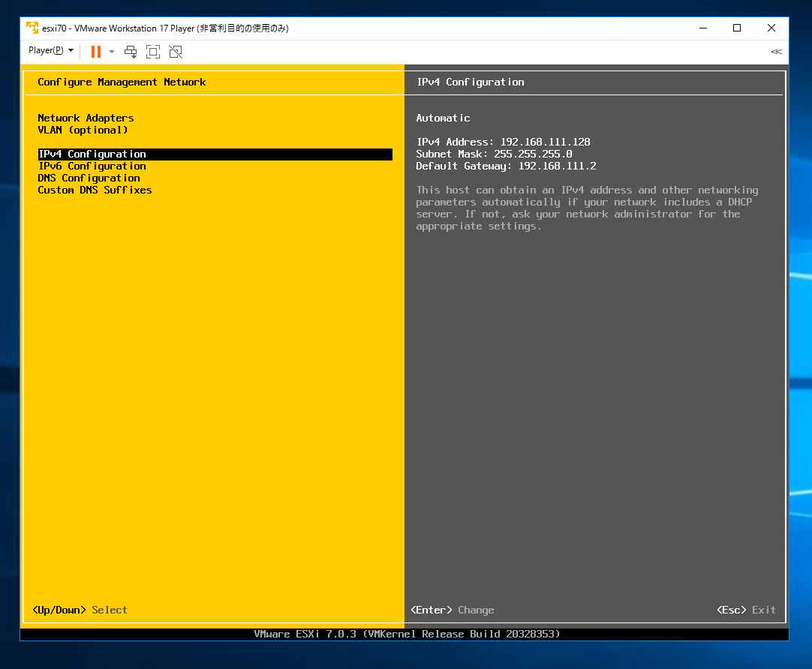Viewport: 812px width, 669px height.
Task: Click the VMware Workstation title bar icon
Action: tap(32, 28)
